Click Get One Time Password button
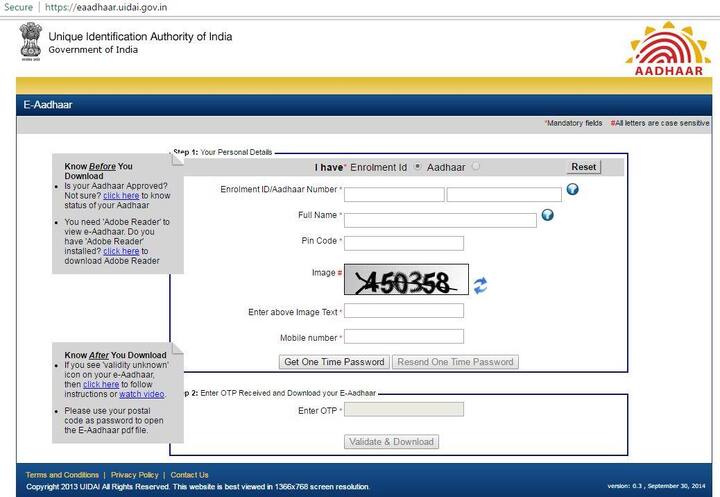The height and width of the screenshot is (497, 720). 334,362
